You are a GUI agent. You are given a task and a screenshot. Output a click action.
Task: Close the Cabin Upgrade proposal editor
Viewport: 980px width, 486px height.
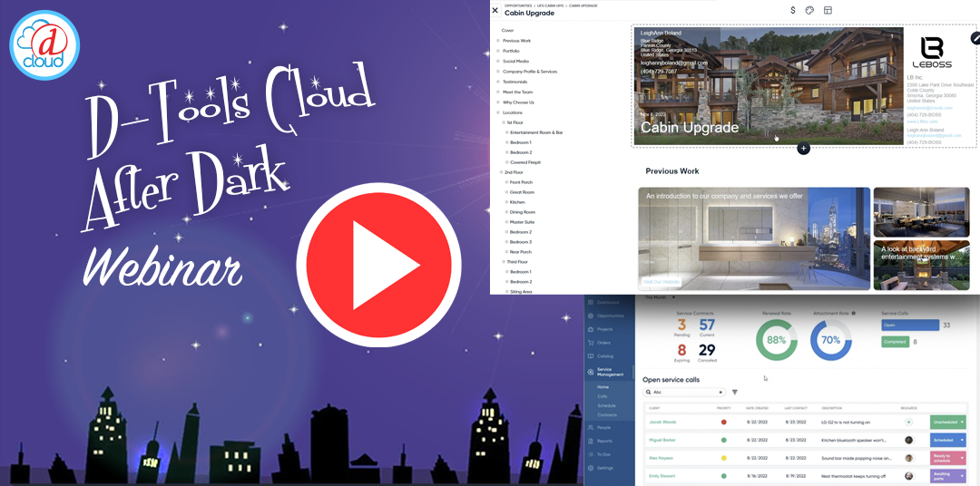click(495, 11)
